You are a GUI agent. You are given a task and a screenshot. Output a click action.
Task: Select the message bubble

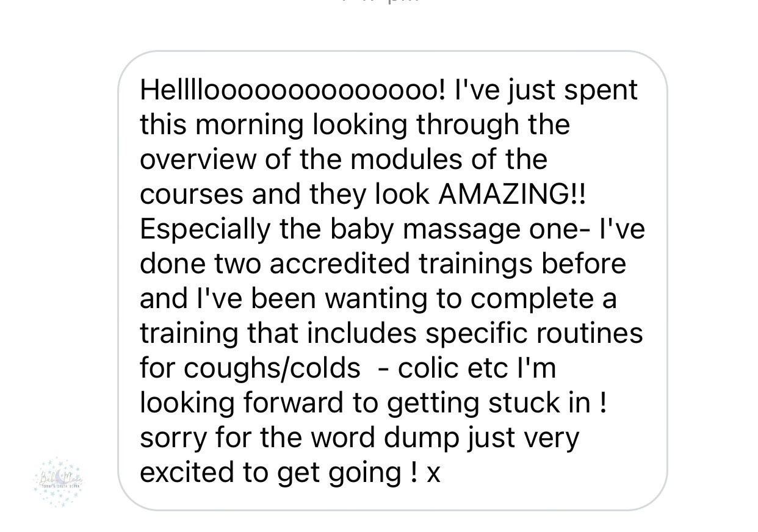[392, 281]
